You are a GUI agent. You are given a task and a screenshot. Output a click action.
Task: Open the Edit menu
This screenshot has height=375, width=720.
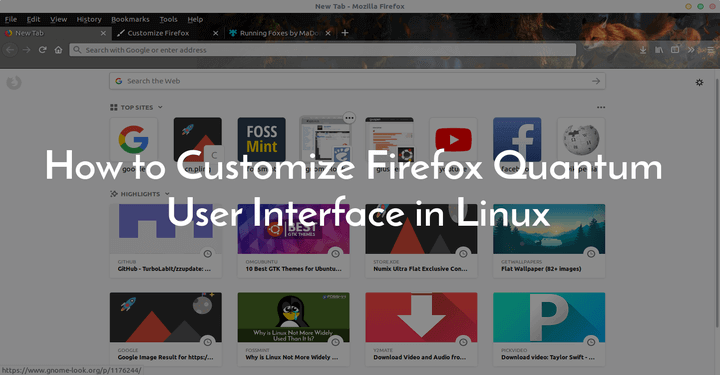tap(34, 19)
